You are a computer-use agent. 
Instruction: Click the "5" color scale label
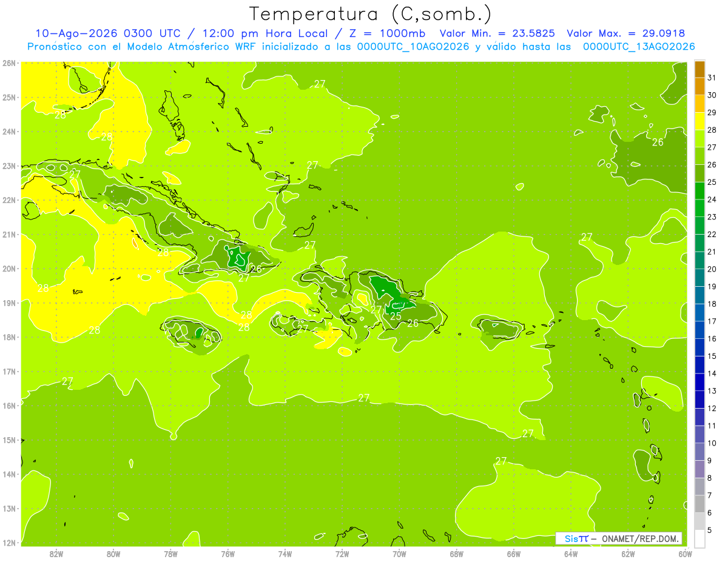tap(710, 530)
